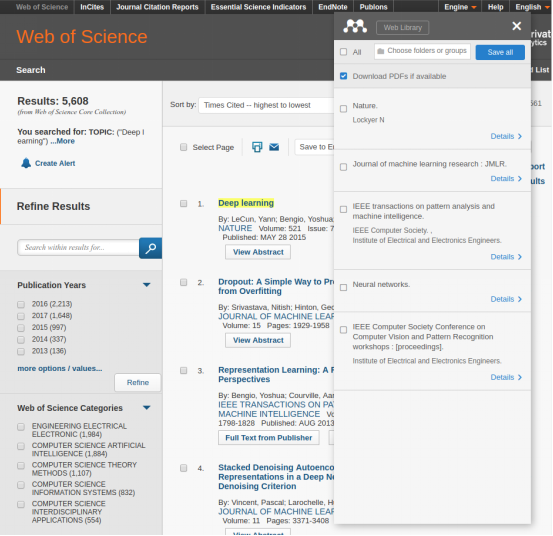Click the Create Alert bell icon
553x536 pixels.
(x=26, y=163)
